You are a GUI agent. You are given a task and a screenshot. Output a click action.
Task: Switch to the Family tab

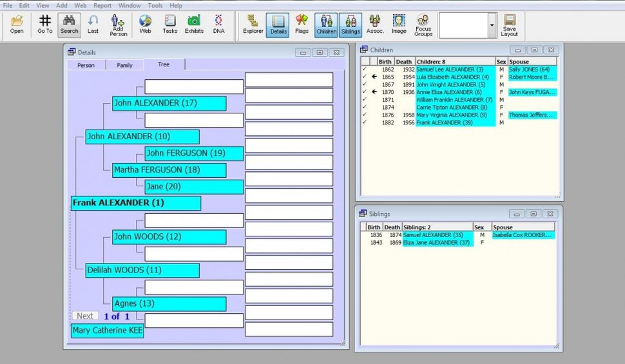pos(125,65)
